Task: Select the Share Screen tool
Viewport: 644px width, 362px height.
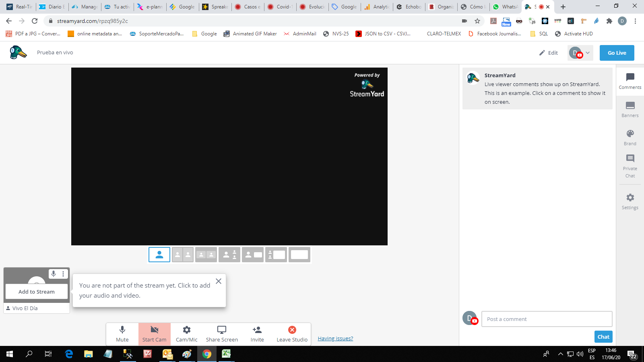Action: (x=221, y=333)
